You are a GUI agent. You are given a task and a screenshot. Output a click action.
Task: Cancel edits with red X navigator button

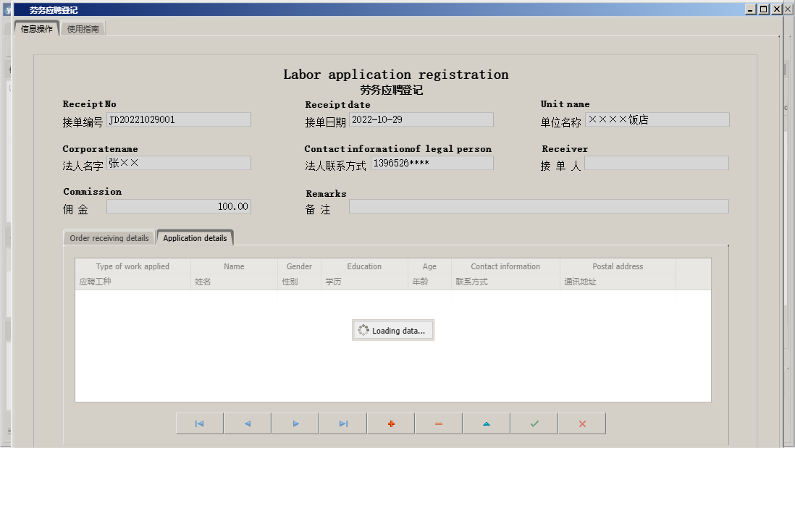[x=581, y=423]
